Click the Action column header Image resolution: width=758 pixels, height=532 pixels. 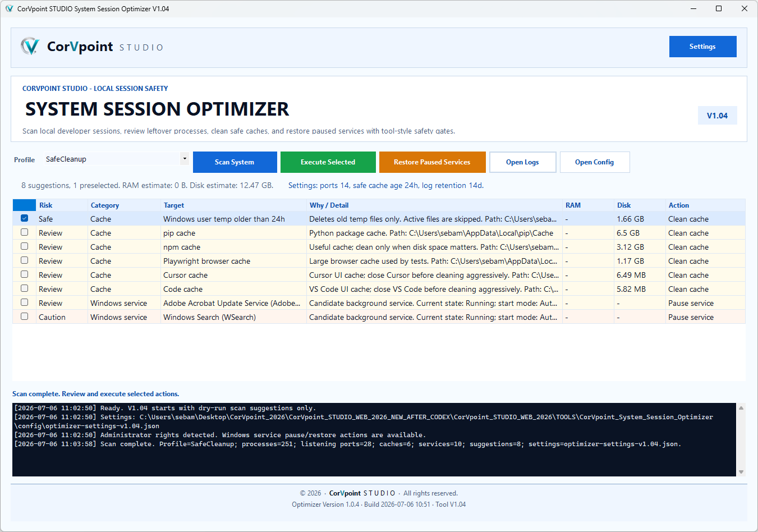point(705,205)
